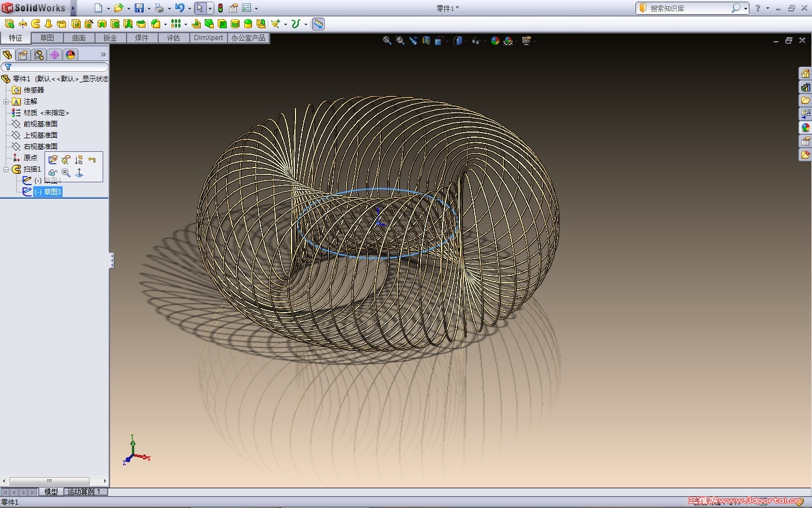812x508 pixels.
Task: Expand the SolidWorks menu arrow beside the logo
Action: pyautogui.click(x=73, y=8)
